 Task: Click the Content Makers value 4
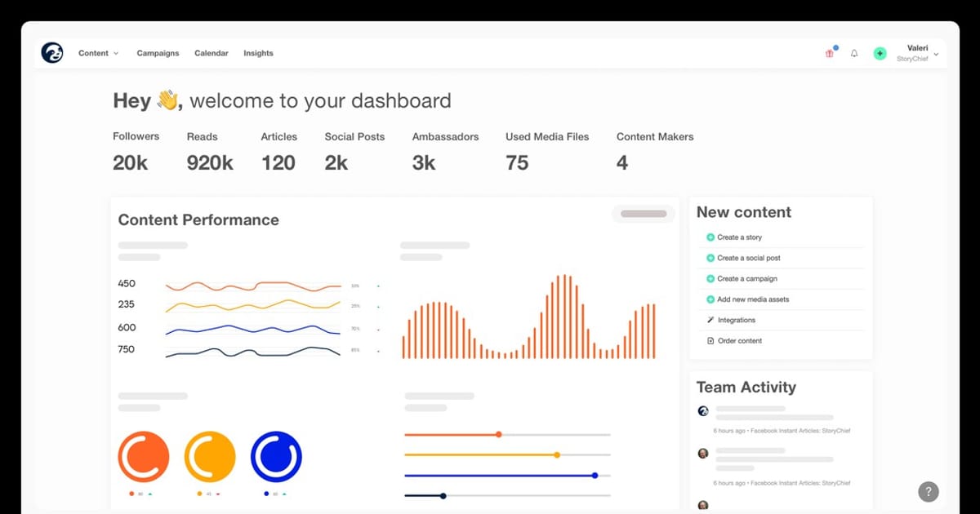point(622,163)
